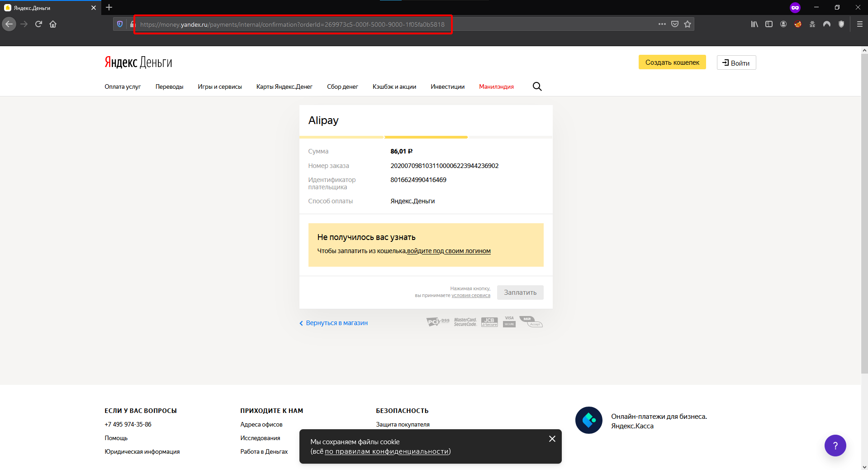Open Исследования footer link
868x470 pixels.
coord(260,438)
